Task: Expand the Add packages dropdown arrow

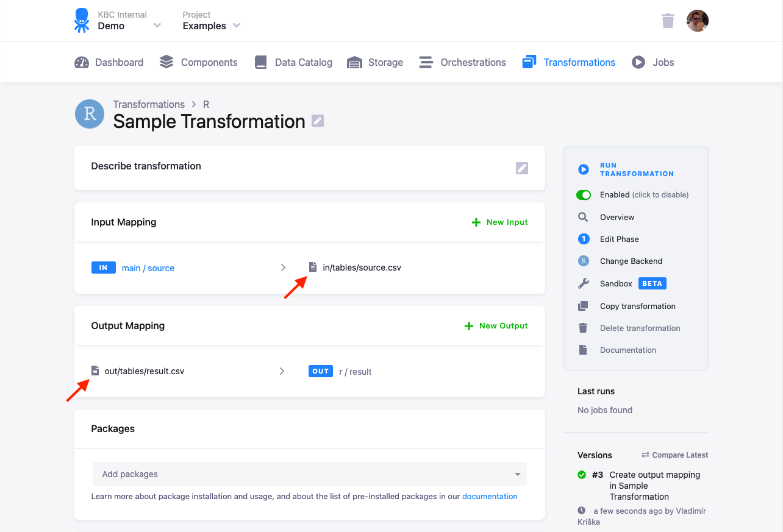Action: [518, 474]
